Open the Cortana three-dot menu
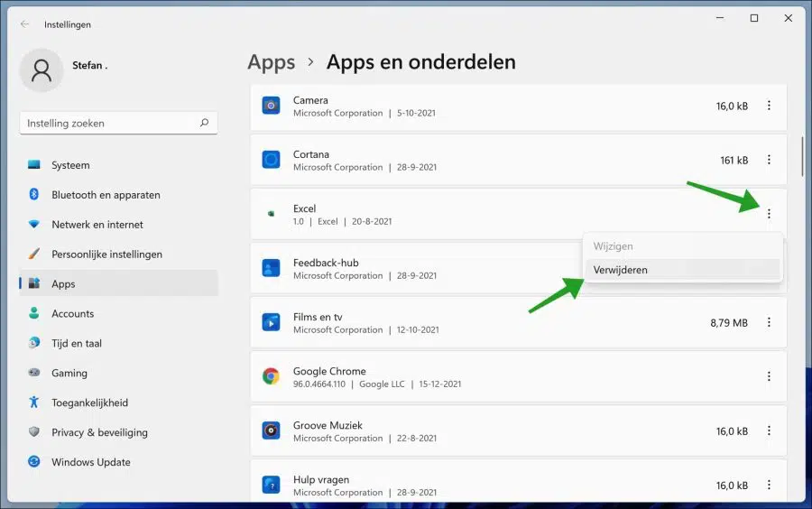 (x=769, y=160)
